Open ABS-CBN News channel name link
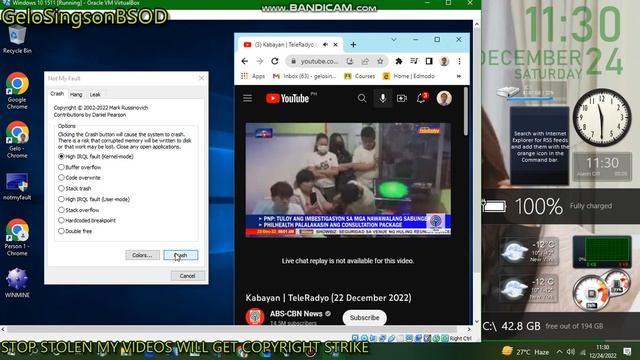Viewport: 640px width, 360px height. click(296, 313)
